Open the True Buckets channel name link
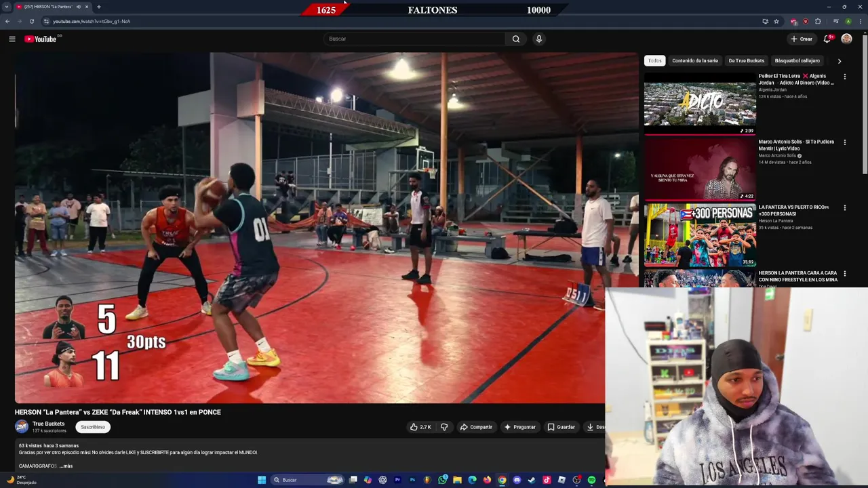Screen dimensions: 868x488 pos(48,424)
